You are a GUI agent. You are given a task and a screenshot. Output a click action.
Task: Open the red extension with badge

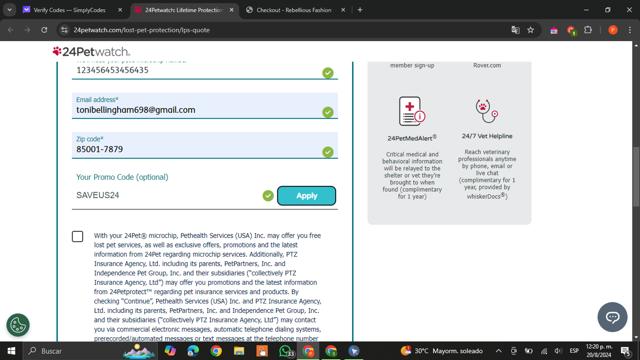[571, 30]
